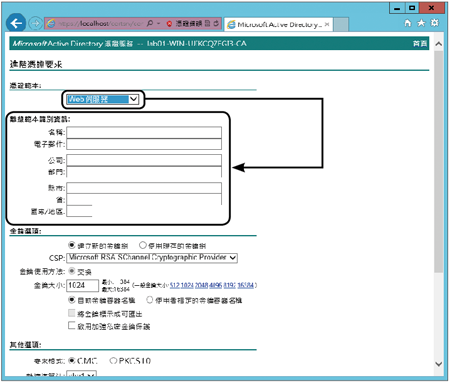
Task: Select the PKCS10 request format radio
Action: (x=113, y=361)
